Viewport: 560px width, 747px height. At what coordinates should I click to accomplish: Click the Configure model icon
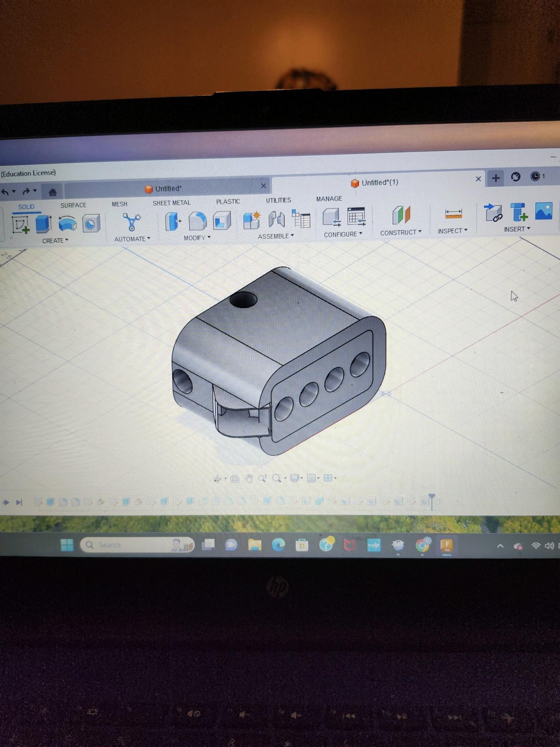pyautogui.click(x=332, y=217)
